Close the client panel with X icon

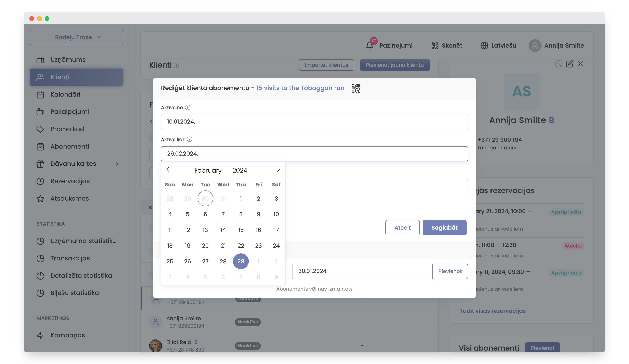point(581,64)
